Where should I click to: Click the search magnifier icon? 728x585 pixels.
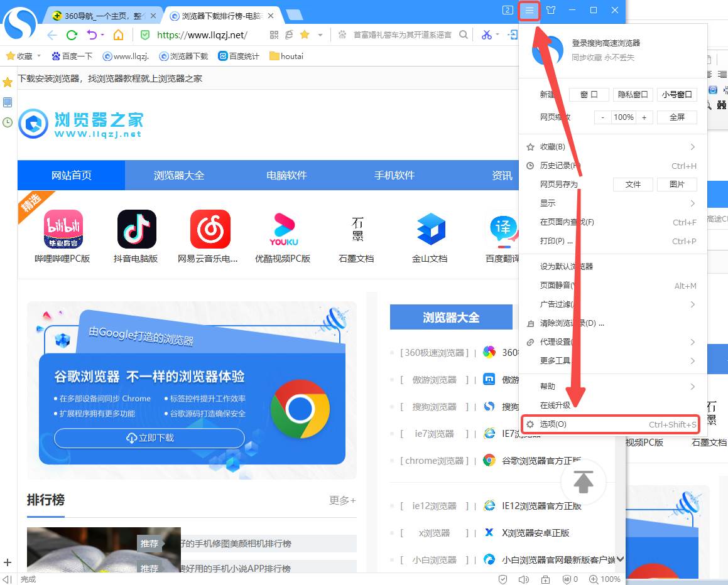[x=463, y=35]
